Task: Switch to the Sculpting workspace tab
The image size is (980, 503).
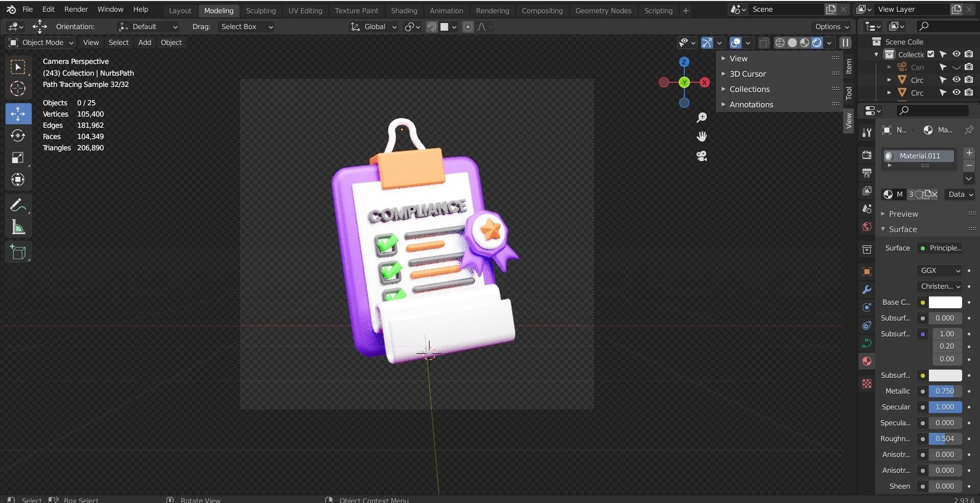Action: pyautogui.click(x=260, y=10)
